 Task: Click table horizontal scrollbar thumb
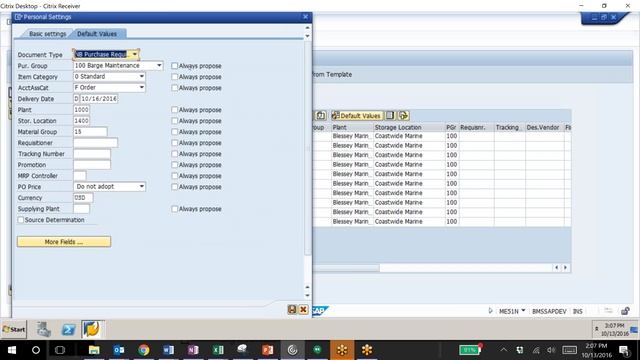346,268
